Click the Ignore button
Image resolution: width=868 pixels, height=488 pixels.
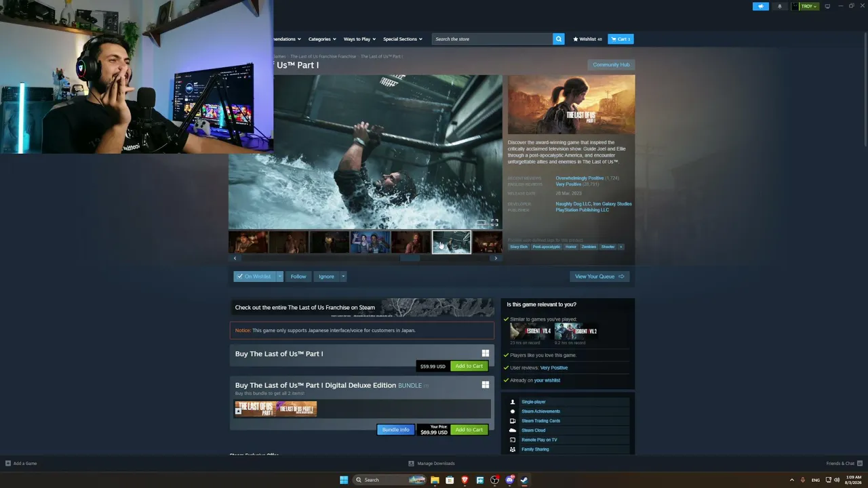pos(326,277)
